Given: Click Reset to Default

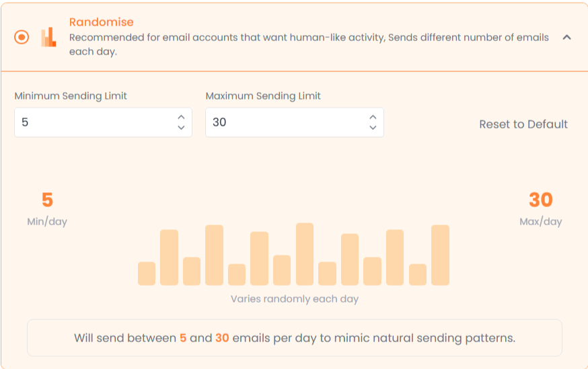Looking at the screenshot, I should 523,124.
